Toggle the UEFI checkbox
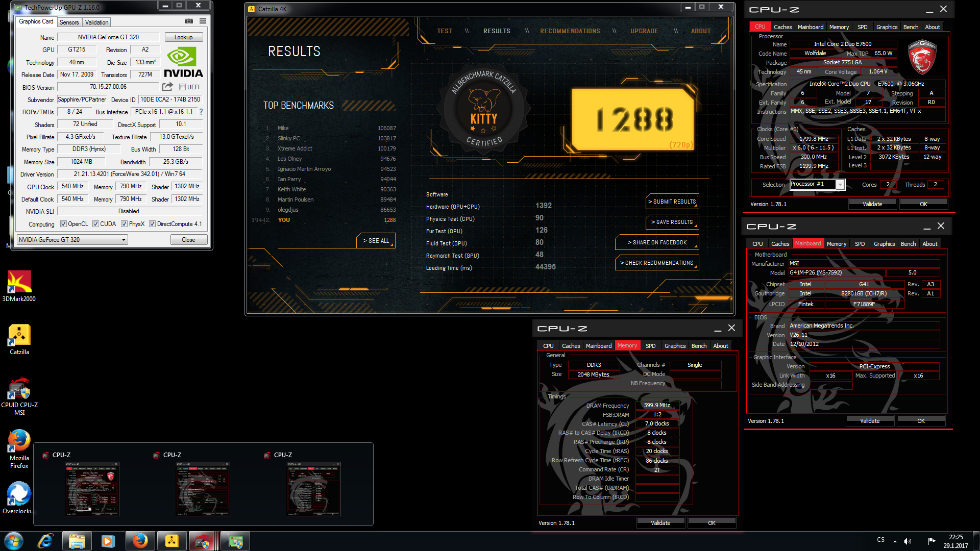The width and height of the screenshot is (980, 551). coord(182,87)
